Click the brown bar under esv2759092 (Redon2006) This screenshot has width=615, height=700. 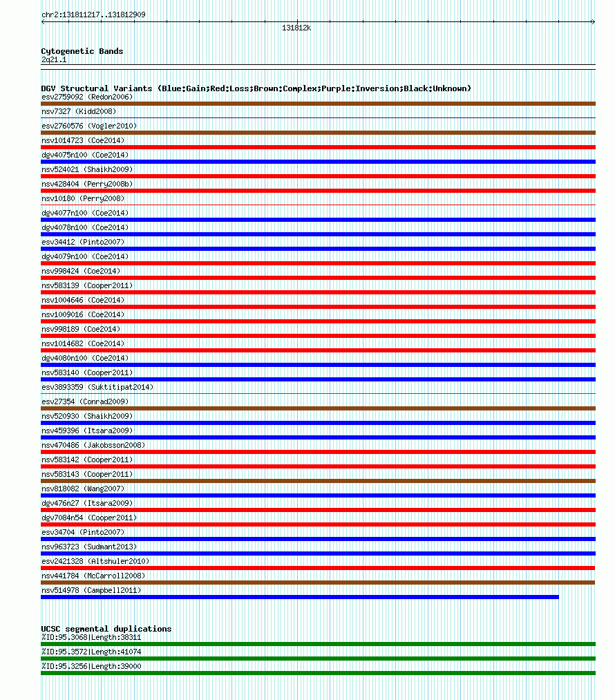[319, 104]
